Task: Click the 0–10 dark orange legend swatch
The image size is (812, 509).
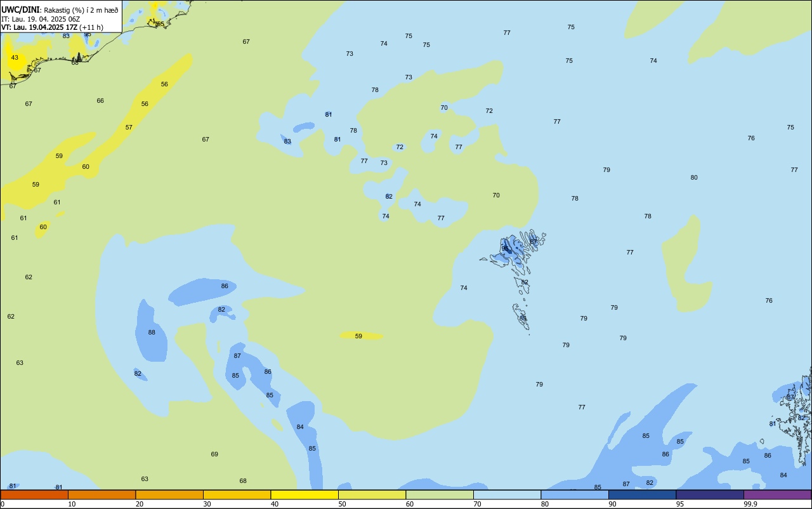Action: pos(34,494)
